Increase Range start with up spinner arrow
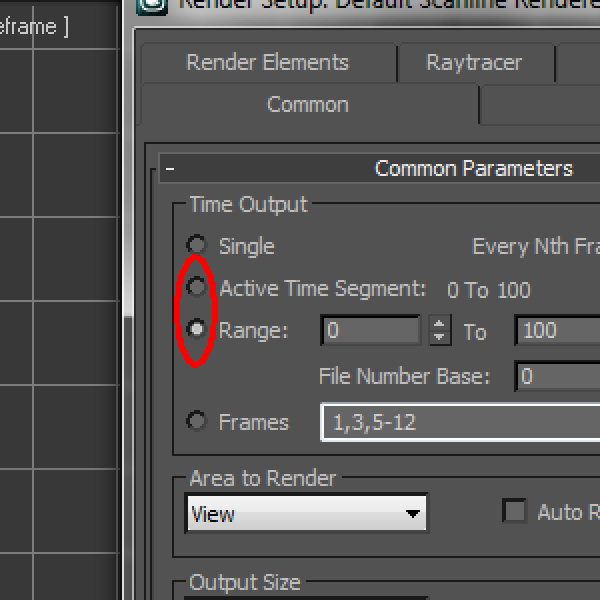Screen dimensions: 600x600 pyautogui.click(x=439, y=323)
